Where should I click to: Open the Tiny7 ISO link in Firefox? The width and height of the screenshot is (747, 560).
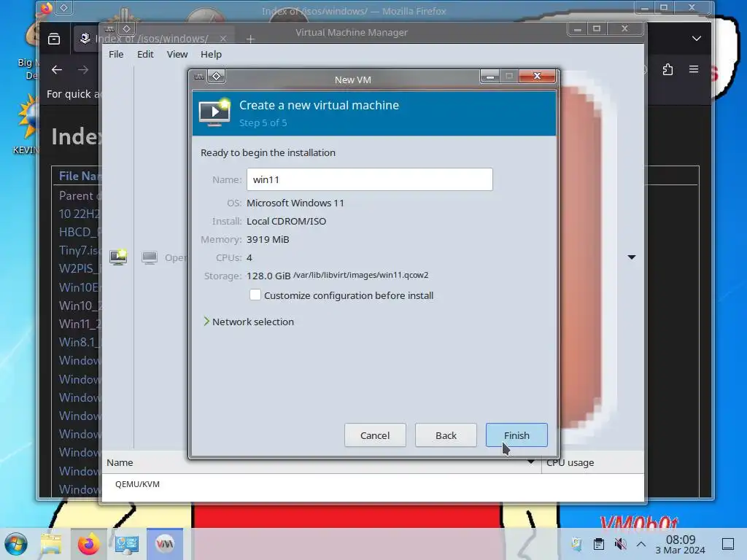pyautogui.click(x=80, y=251)
